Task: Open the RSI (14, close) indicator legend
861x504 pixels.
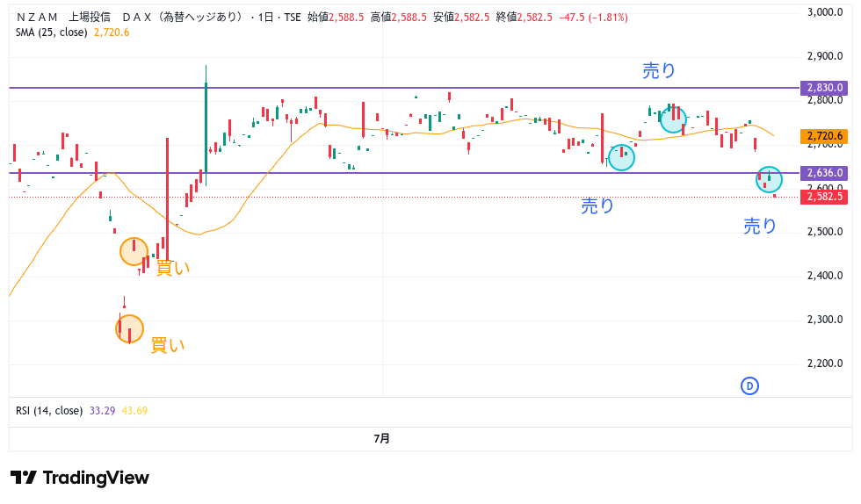Action: (49, 410)
